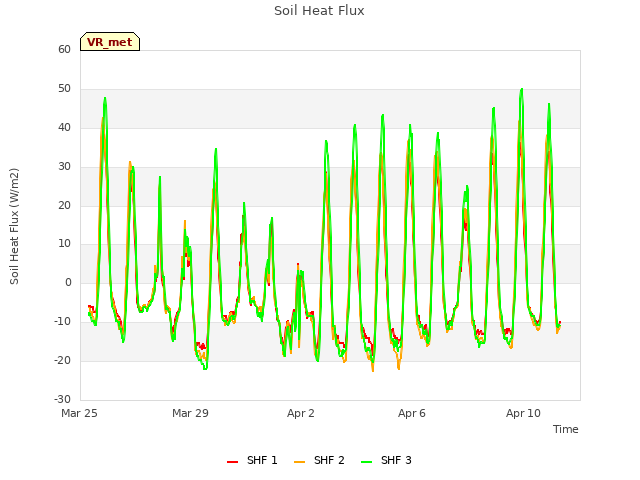This screenshot has height=480, width=640.
Task: Click the red SHF 1 legend marker
Action: (x=232, y=462)
